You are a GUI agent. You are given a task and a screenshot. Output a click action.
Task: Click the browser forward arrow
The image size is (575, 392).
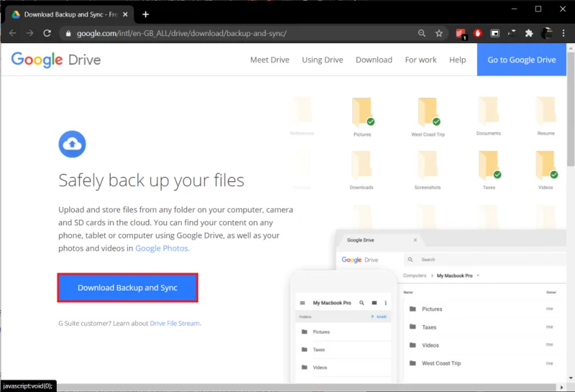click(x=29, y=33)
